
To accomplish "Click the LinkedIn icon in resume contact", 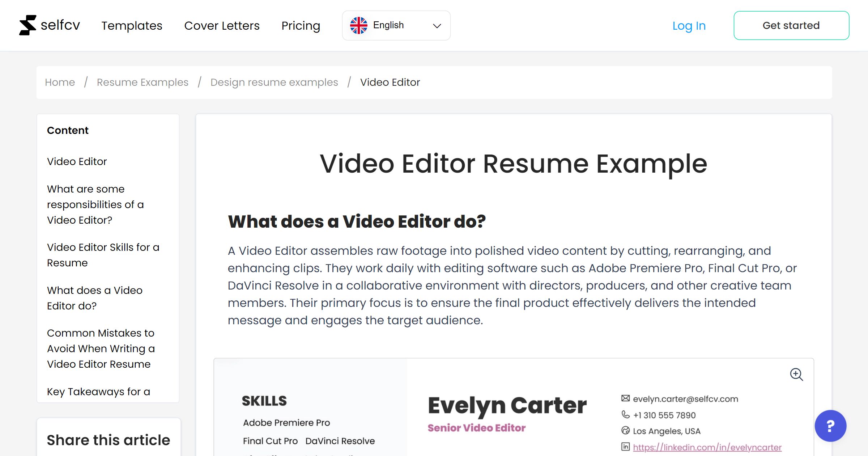I will [x=625, y=446].
